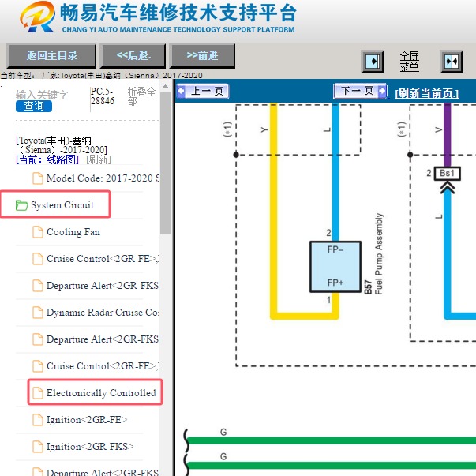The image size is (476, 476).
Task: Go forward with the >>前进 button
Action: [x=202, y=56]
